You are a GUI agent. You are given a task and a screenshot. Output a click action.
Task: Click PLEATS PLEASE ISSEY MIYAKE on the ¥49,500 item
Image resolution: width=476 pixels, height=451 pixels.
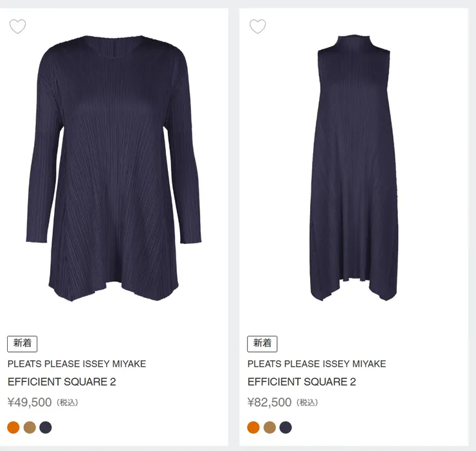[x=77, y=364]
